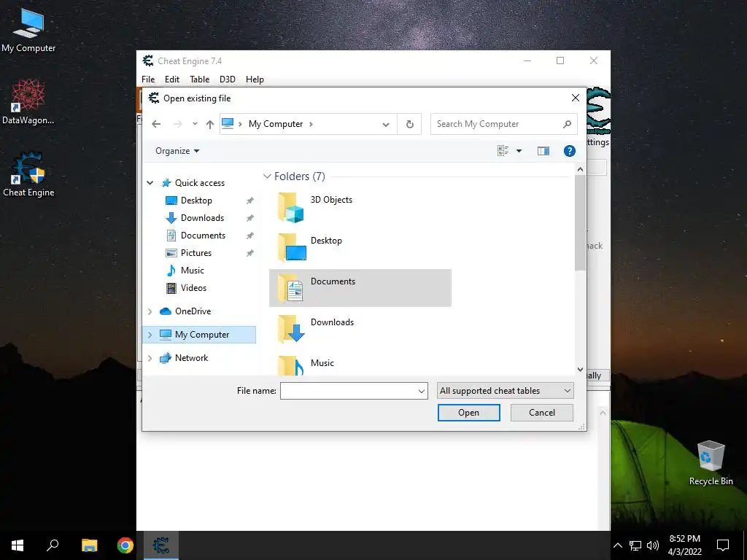This screenshot has width=747, height=560.
Task: Open Downloads under Quick access
Action: (202, 218)
